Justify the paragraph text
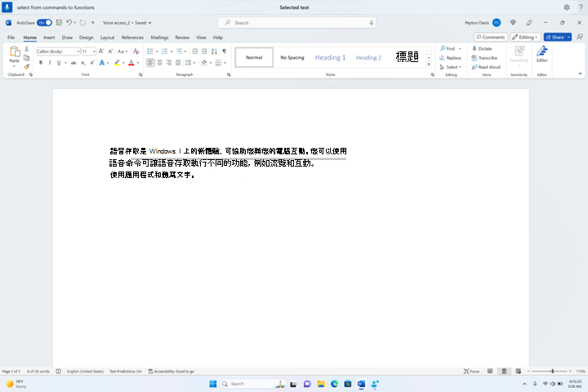 coord(178,63)
